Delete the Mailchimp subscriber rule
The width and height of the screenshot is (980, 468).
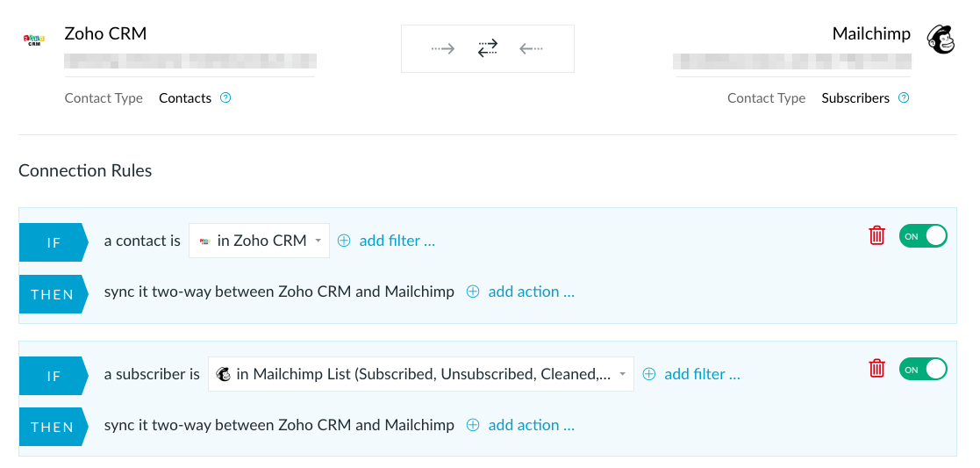(876, 369)
